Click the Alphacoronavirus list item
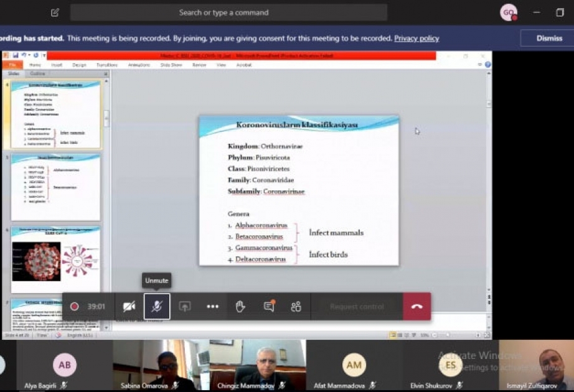Image resolution: width=574 pixels, height=392 pixels. click(x=261, y=225)
